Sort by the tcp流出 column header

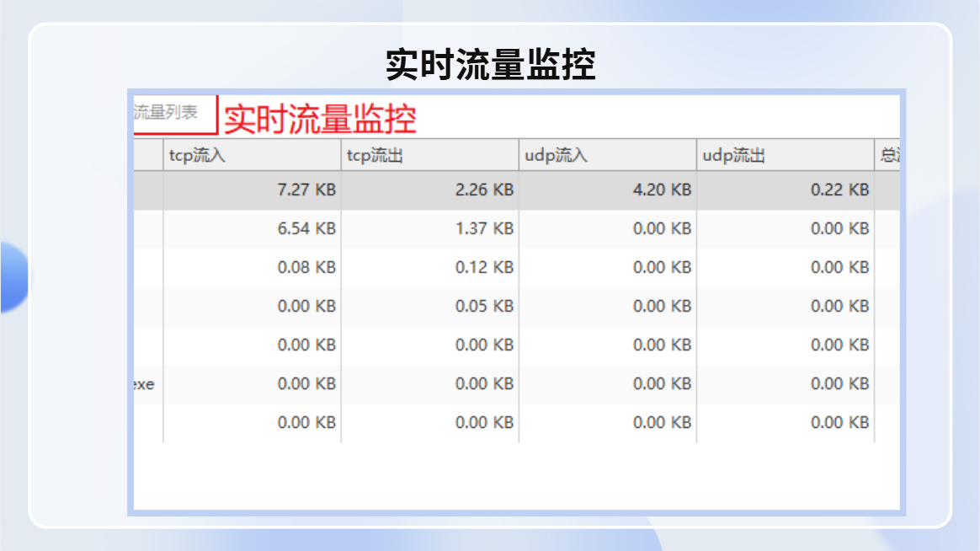point(430,155)
